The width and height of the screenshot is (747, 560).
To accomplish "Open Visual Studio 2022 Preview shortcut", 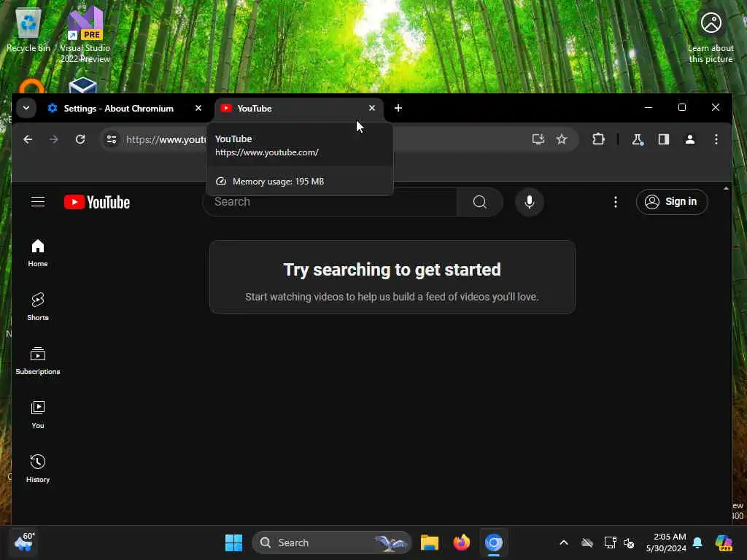I will [x=85, y=34].
